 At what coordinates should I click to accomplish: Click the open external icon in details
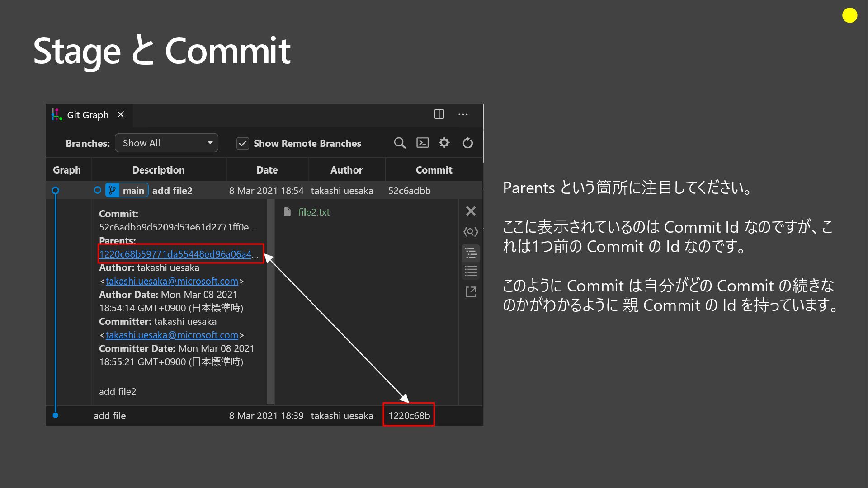(471, 292)
